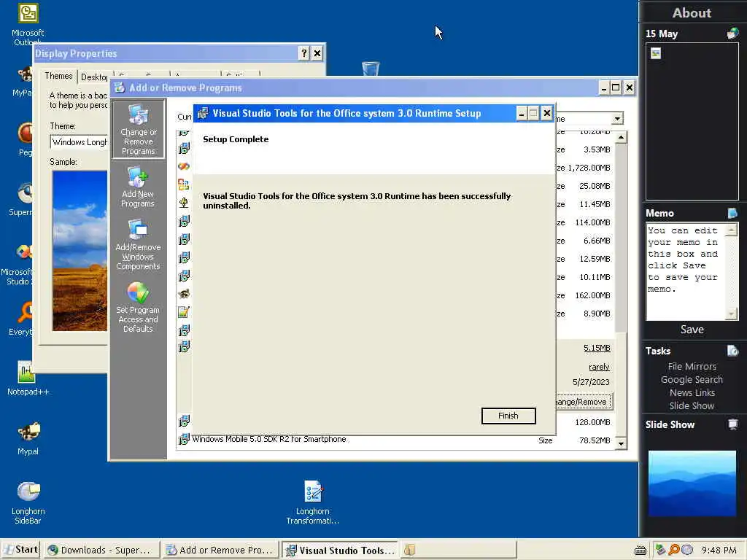Open Microsoft Outlook desktop icon
747x560 pixels.
click(x=28, y=24)
